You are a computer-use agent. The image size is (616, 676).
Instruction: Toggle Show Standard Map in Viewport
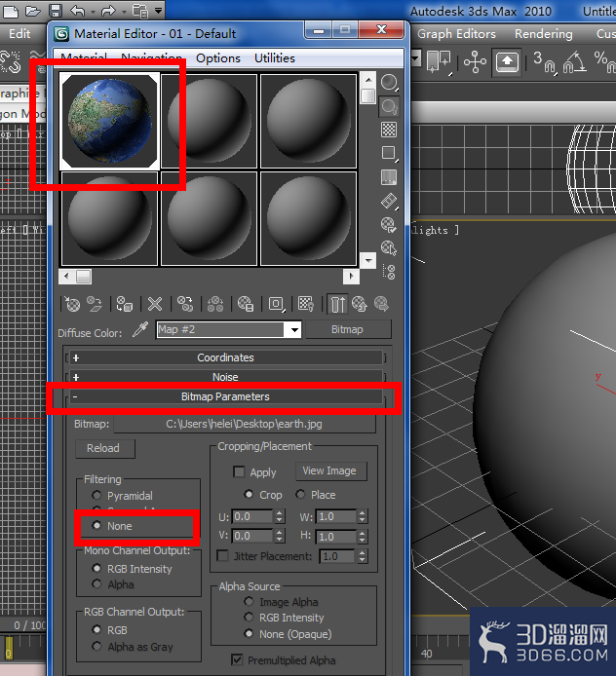(306, 304)
